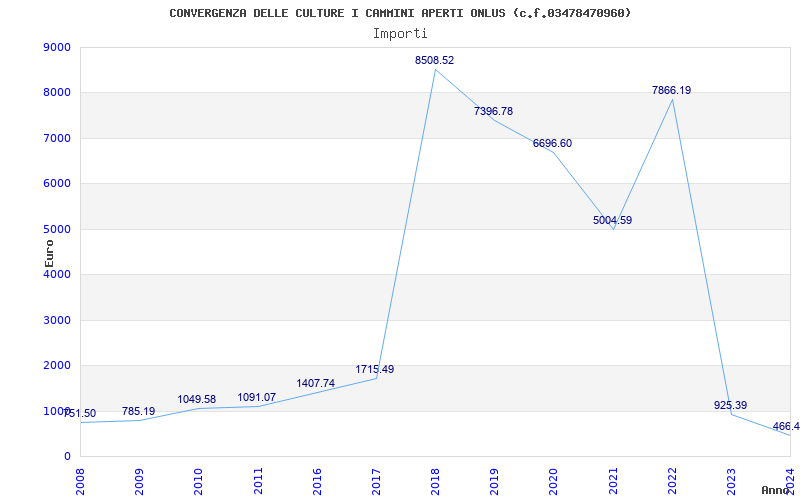800x500 pixels.
Task: Select the 785.19 data label
Action: tap(138, 411)
